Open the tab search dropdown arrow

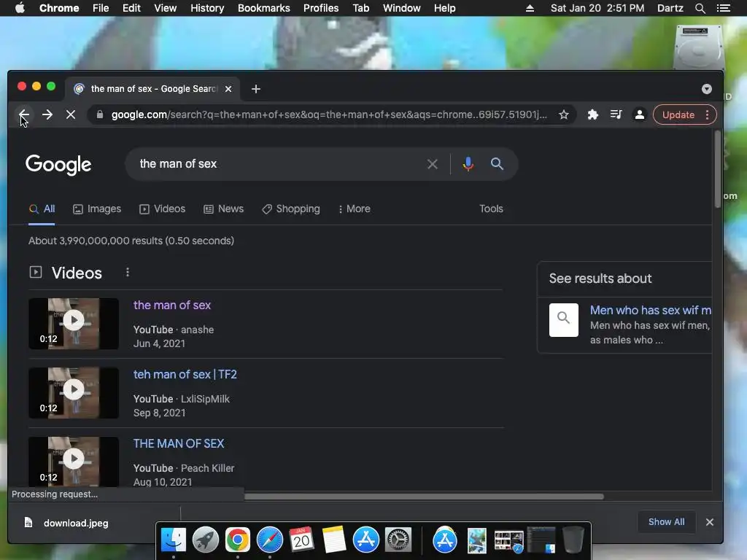[x=706, y=89]
